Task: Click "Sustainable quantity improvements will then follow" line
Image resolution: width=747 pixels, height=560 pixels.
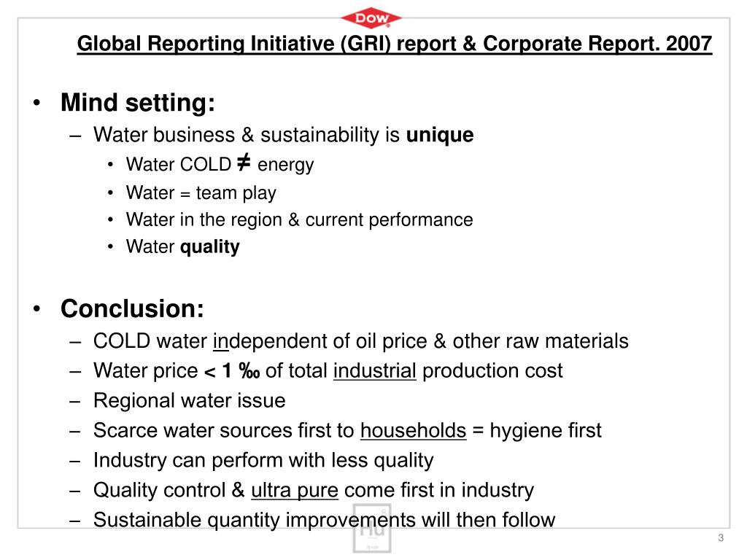Action: point(324,520)
